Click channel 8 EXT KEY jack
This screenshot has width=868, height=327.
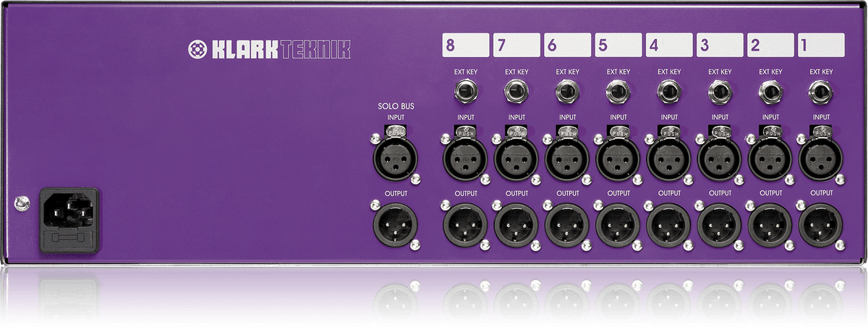466,92
